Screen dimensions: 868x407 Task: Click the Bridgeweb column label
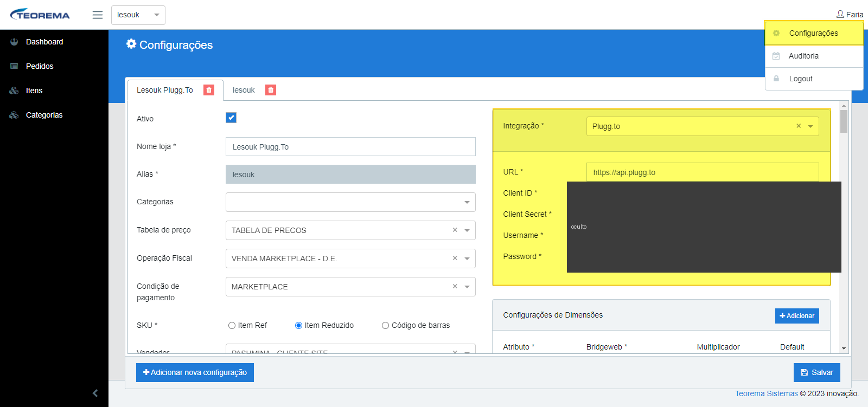(x=607, y=347)
